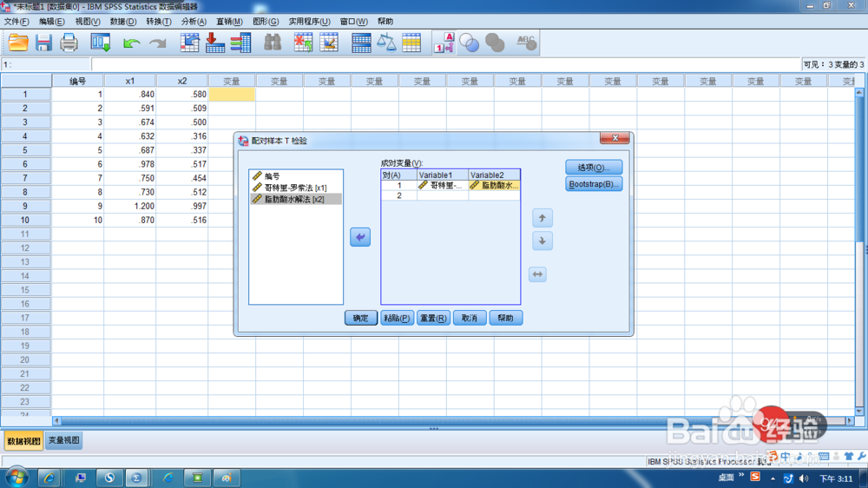Screen dimensions: 868x488
Task: Select the 编号 column header
Action: click(77, 81)
